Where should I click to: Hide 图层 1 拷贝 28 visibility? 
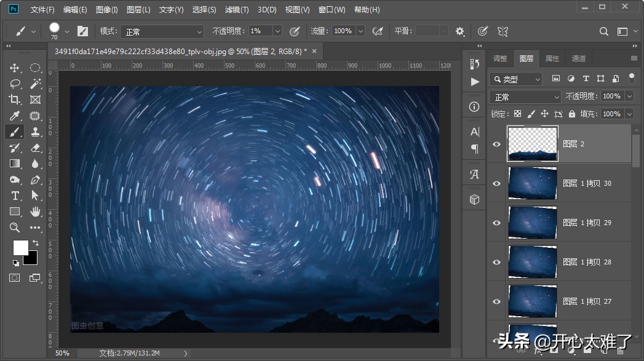496,262
